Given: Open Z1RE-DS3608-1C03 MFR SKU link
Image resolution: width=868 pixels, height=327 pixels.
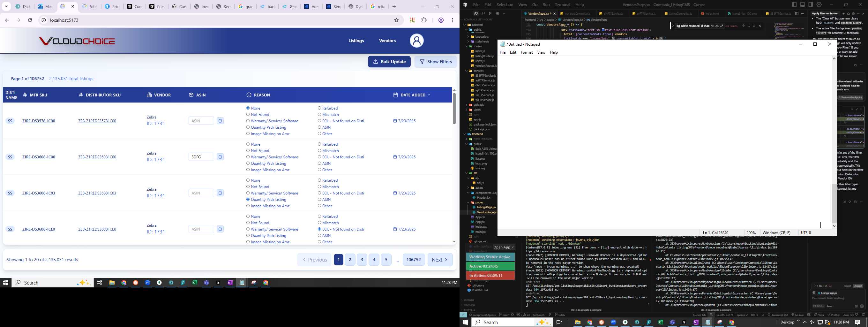Looking at the screenshot, I should (39, 193).
